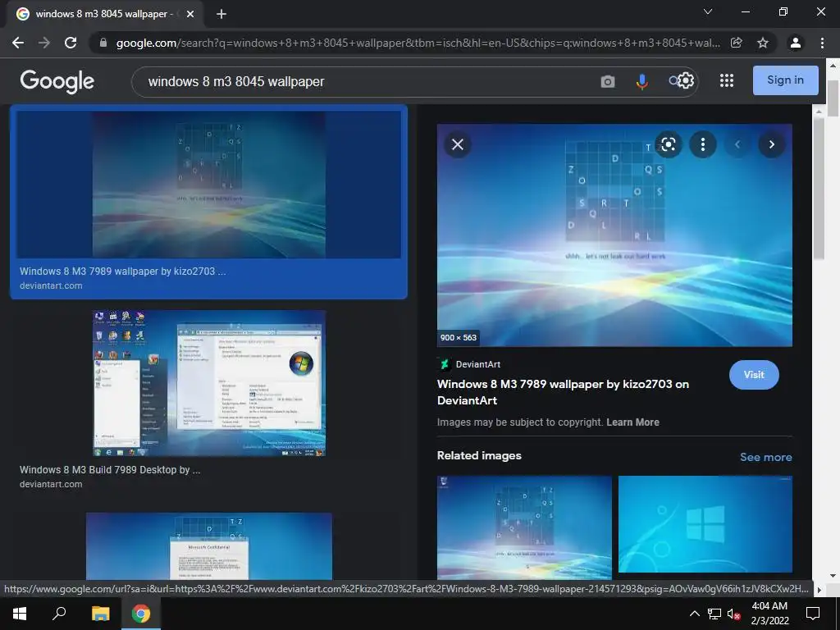Open Chrome three-dot menu
840x630 pixels.
coord(822,43)
